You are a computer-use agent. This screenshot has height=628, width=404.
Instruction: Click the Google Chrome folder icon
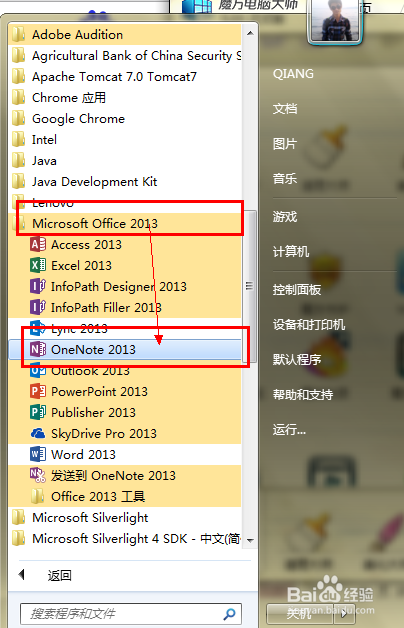(18, 119)
